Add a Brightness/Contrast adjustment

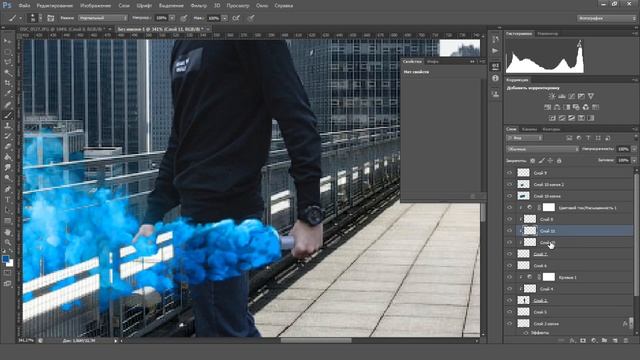(552, 96)
